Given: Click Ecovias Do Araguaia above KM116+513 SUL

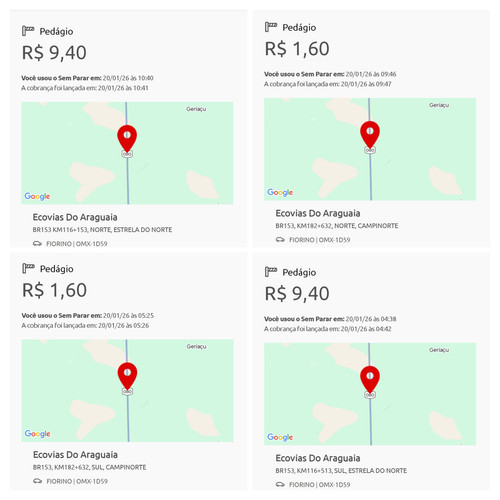Looking at the screenshot, I should [x=318, y=458].
